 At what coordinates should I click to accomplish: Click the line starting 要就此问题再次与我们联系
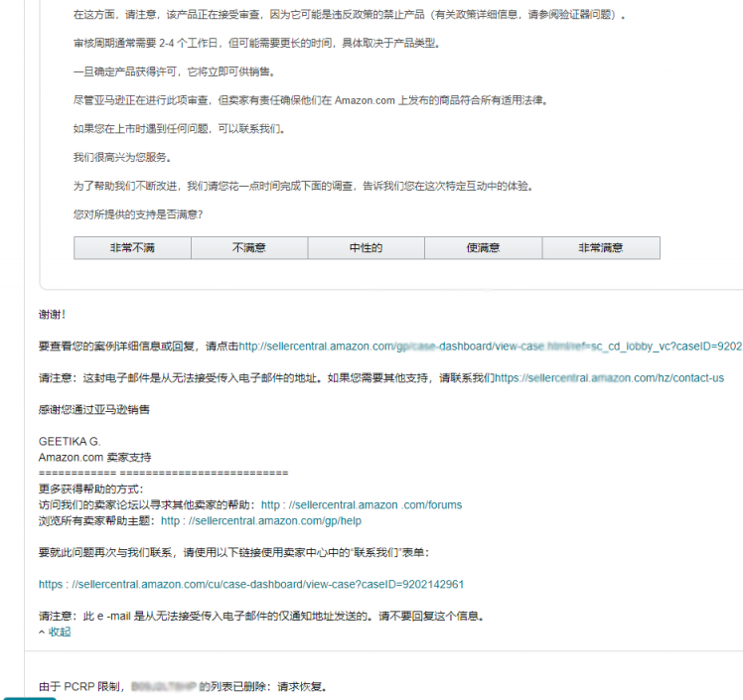click(234, 553)
